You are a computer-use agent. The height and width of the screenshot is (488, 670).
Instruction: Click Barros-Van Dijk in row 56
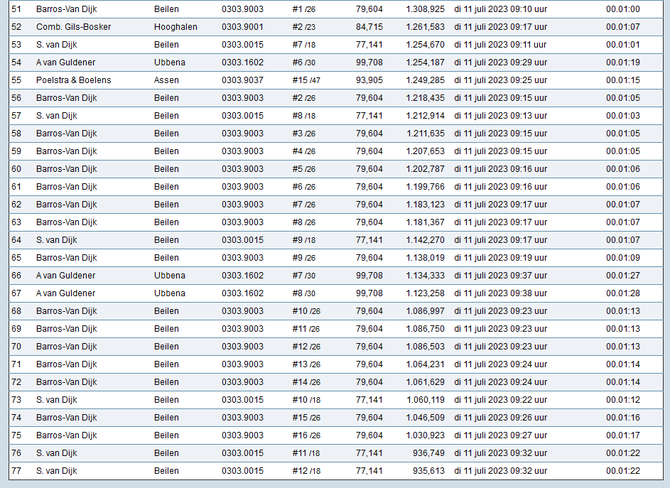(66, 98)
